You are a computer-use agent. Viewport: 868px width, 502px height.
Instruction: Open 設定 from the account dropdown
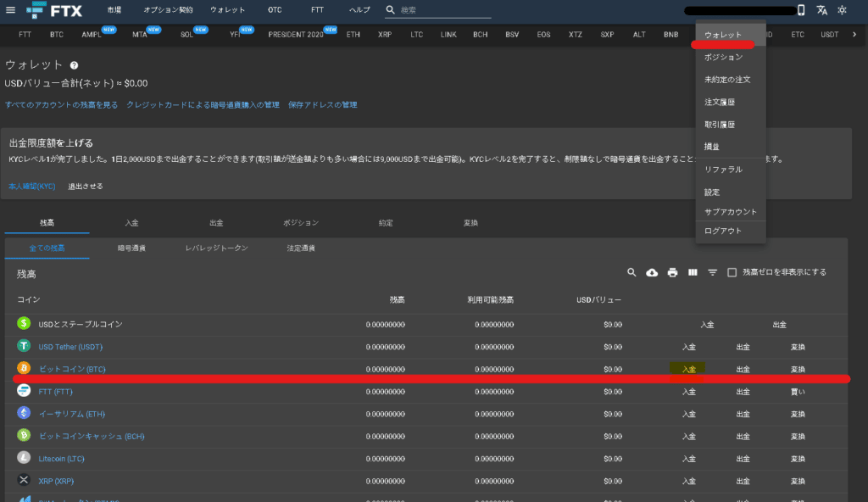tap(712, 192)
